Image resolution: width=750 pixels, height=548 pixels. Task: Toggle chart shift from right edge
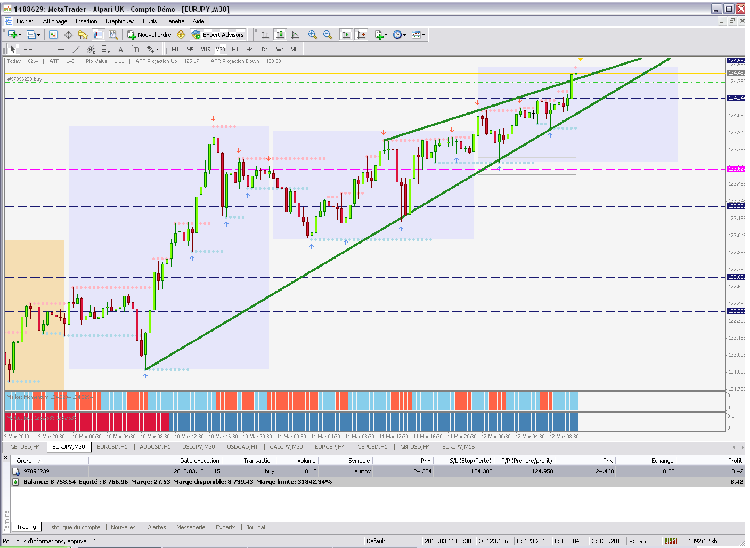pyautogui.click(x=361, y=34)
